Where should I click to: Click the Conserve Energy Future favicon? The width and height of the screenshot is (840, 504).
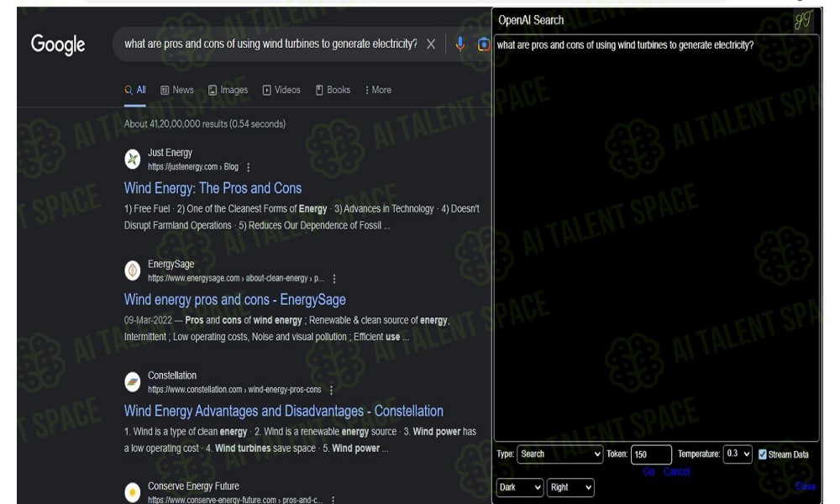pyautogui.click(x=133, y=492)
